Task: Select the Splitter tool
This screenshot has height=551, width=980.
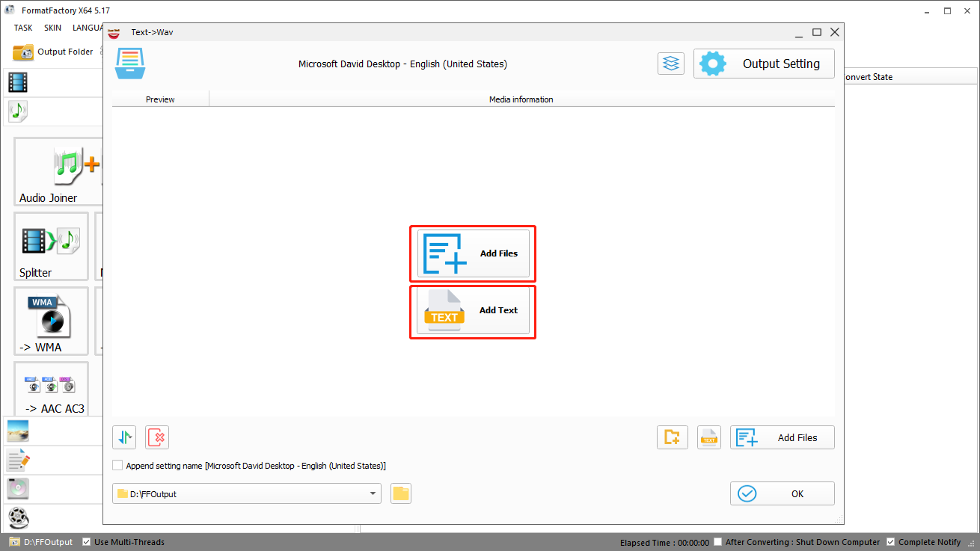Action: [51, 247]
